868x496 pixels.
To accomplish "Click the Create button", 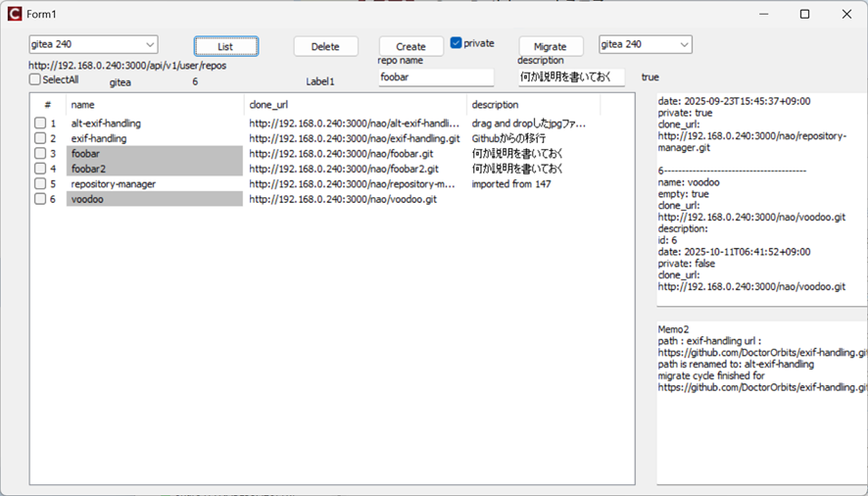I will click(x=410, y=46).
